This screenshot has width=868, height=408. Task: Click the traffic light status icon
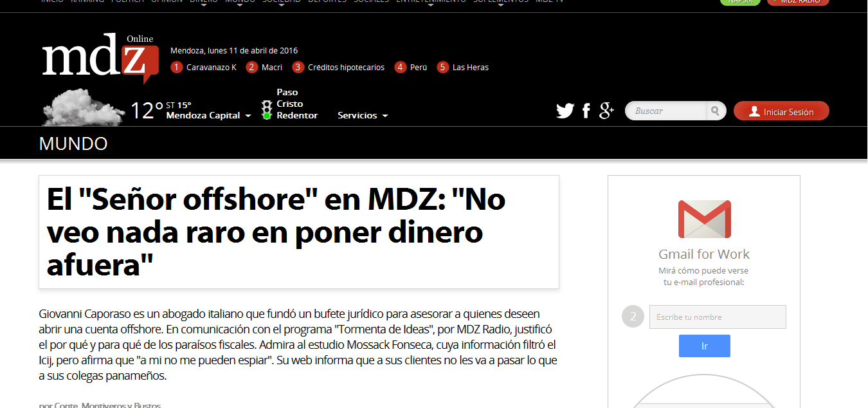(267, 110)
